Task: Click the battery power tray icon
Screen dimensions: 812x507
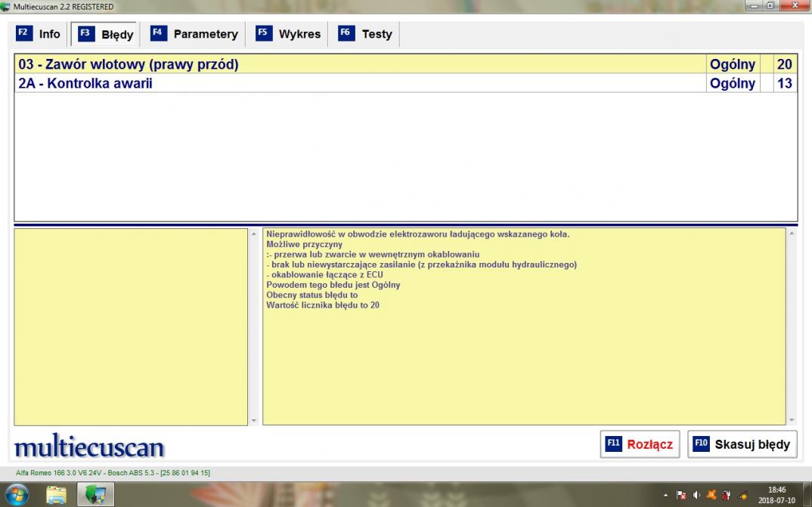Action: tap(727, 495)
